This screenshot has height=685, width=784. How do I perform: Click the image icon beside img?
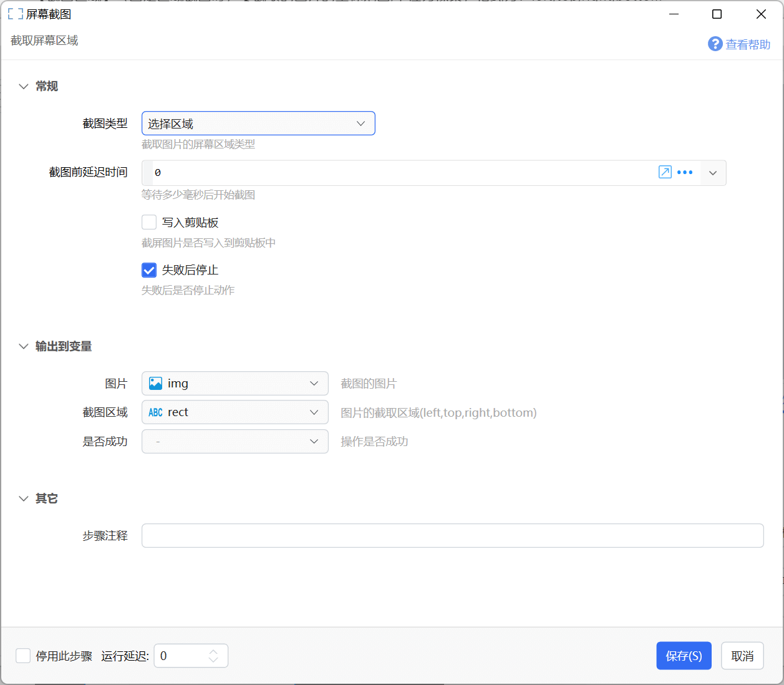point(156,383)
